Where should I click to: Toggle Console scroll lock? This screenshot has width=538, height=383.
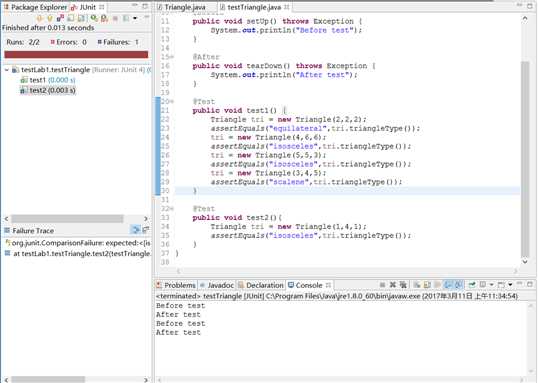tap(427, 285)
